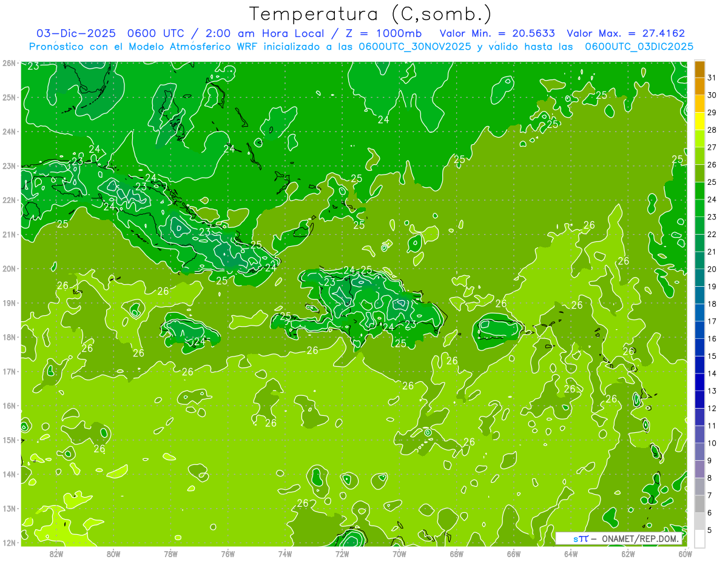Click the valid time '0600UTC_03DIC2025'
The image size is (728, 562).
coord(639,47)
